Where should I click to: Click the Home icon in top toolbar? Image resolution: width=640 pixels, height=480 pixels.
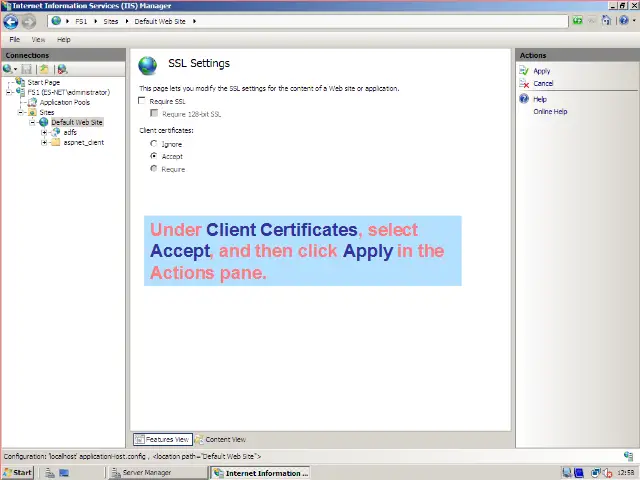pos(607,20)
